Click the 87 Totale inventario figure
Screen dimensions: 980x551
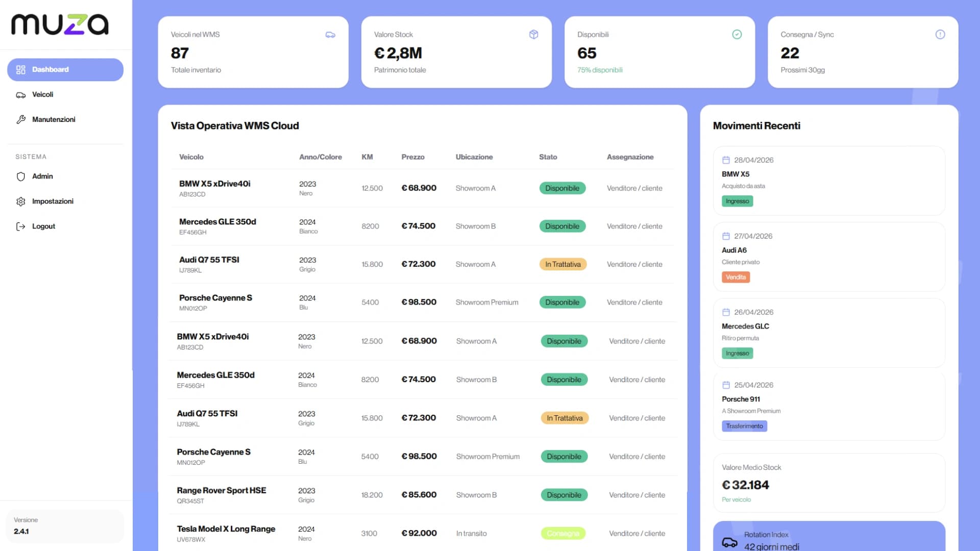tap(180, 53)
